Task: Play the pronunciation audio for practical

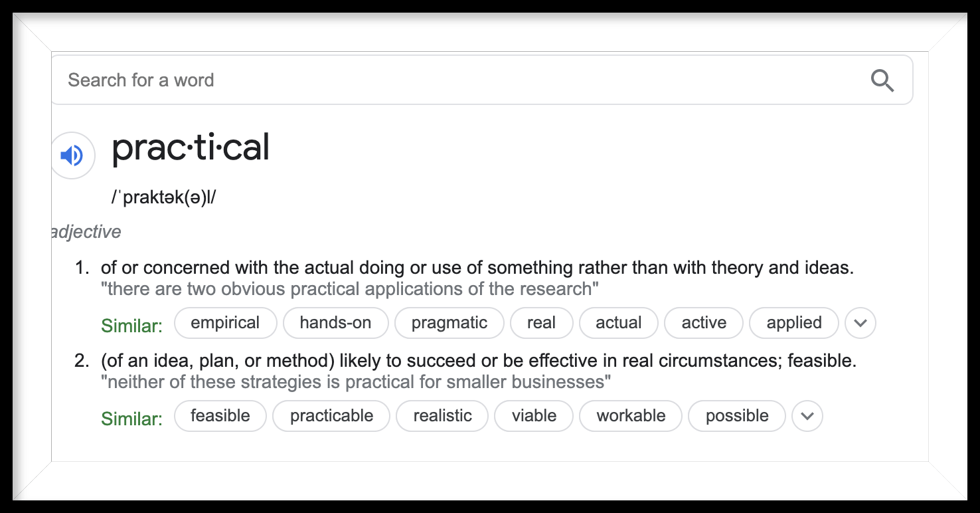Action: (x=72, y=155)
